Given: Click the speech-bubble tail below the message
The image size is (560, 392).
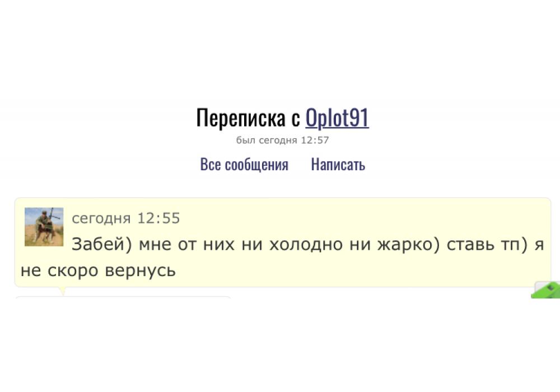Looking at the screenshot, I should (62, 291).
